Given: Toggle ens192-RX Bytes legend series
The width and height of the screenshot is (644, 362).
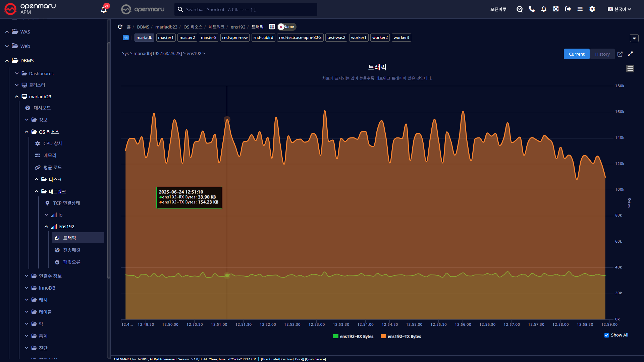Looking at the screenshot, I should [353, 337].
